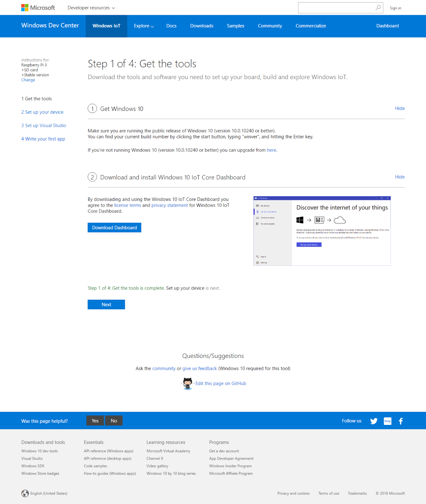426x504 pixels.
Task: Click Edit this page on GitHub
Action: tap(221, 383)
